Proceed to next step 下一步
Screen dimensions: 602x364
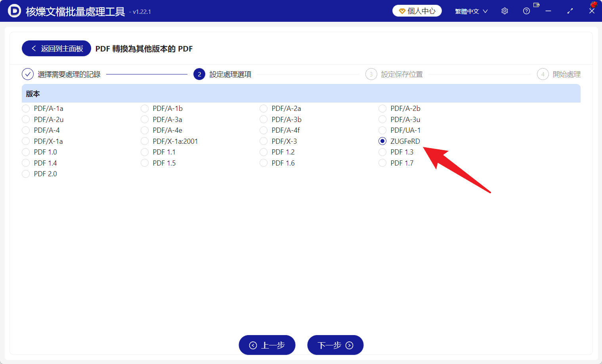[335, 345]
